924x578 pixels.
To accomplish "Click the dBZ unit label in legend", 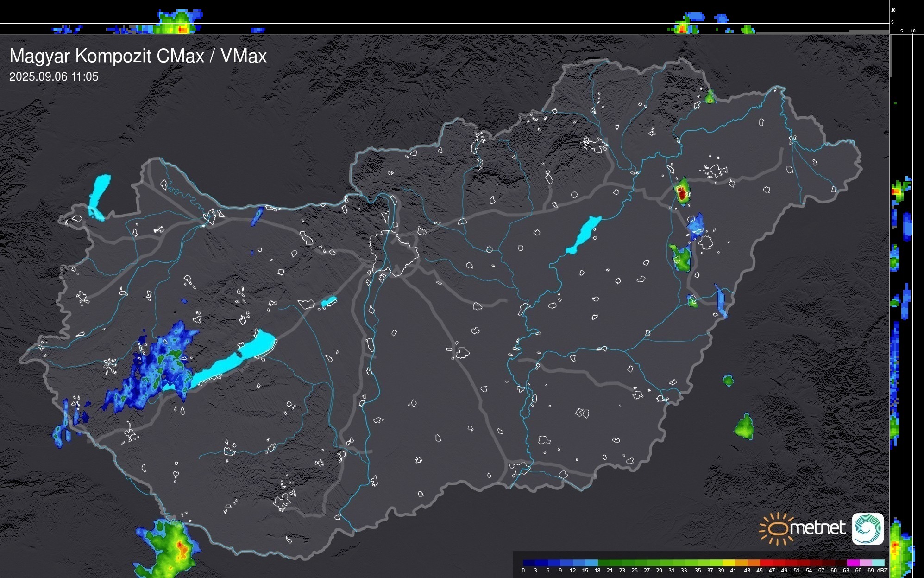I will point(882,571).
